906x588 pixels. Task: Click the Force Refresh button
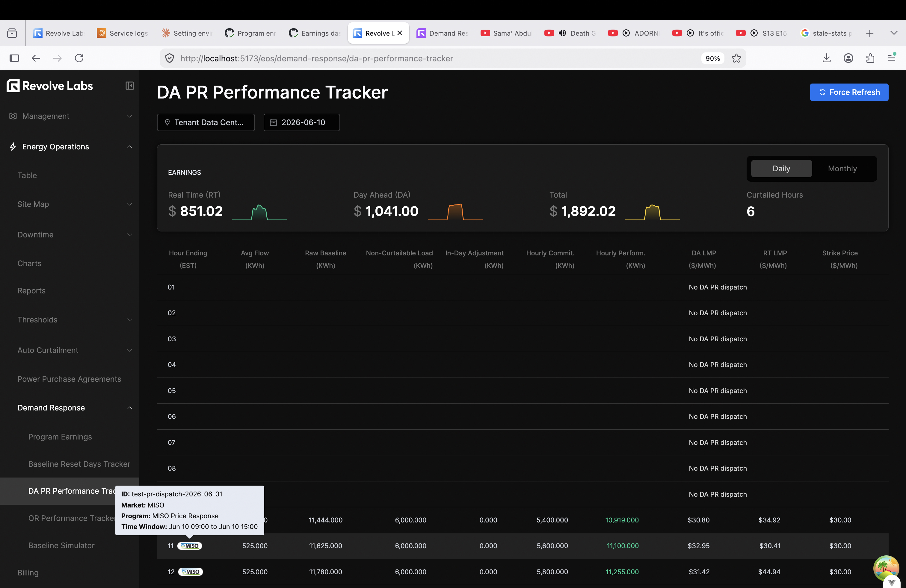(849, 92)
